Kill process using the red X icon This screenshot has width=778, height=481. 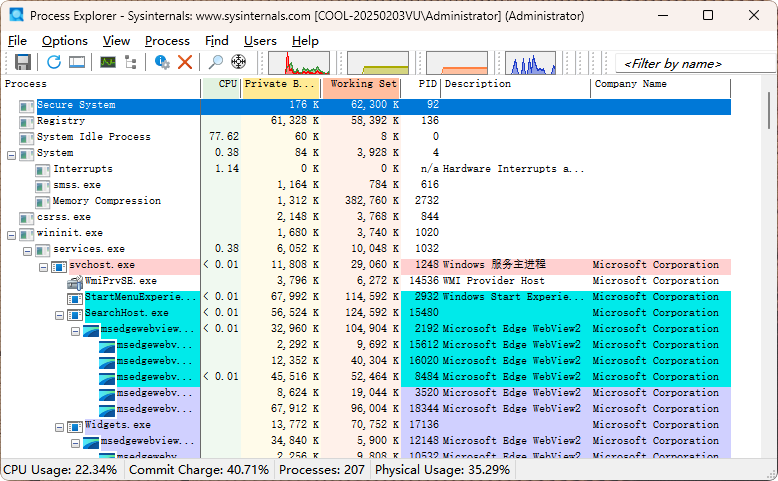pos(185,62)
